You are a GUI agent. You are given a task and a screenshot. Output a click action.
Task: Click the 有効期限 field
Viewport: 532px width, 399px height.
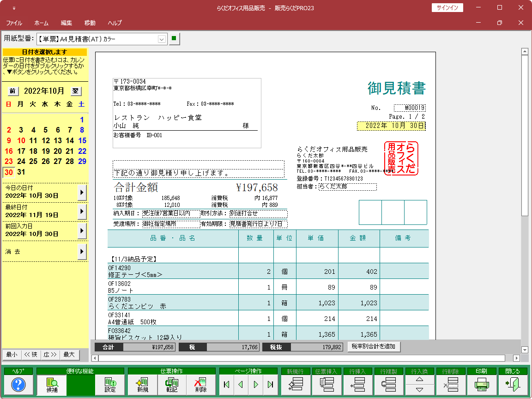258,224
